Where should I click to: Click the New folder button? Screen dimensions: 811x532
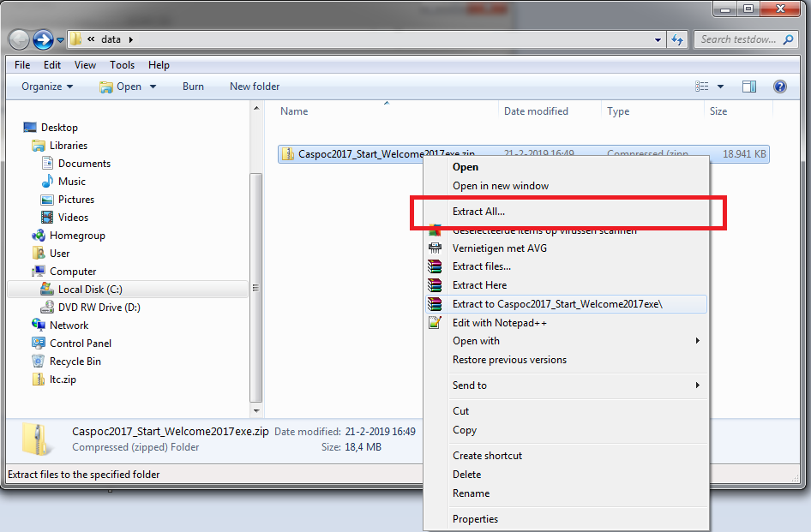(x=255, y=87)
